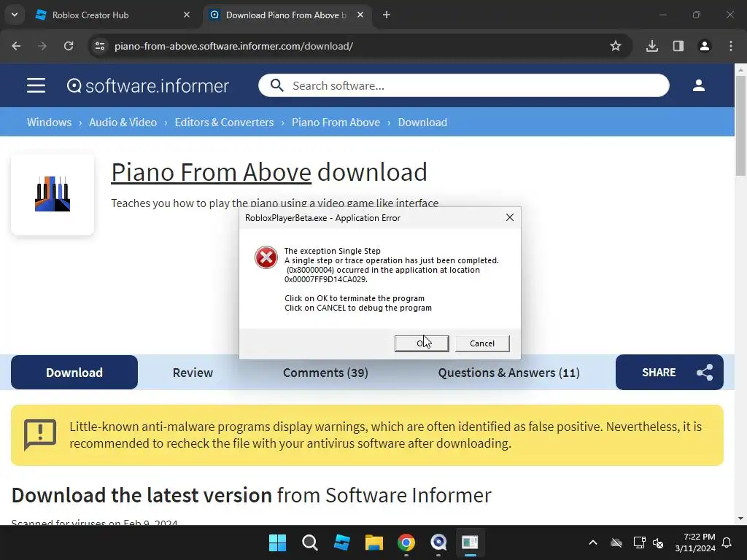
Task: Click the cloud sync tray icon
Action: click(616, 542)
